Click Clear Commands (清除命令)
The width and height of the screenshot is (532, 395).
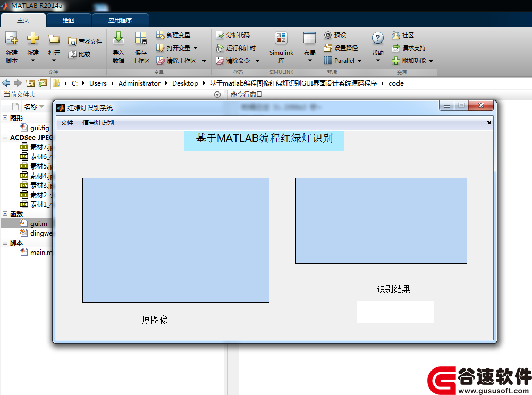(233, 61)
